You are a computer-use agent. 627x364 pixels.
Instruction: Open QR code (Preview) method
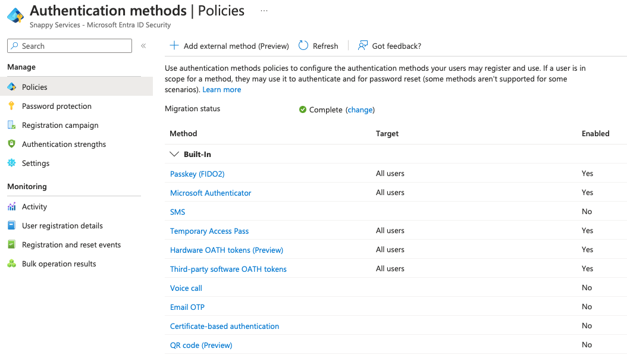201,345
